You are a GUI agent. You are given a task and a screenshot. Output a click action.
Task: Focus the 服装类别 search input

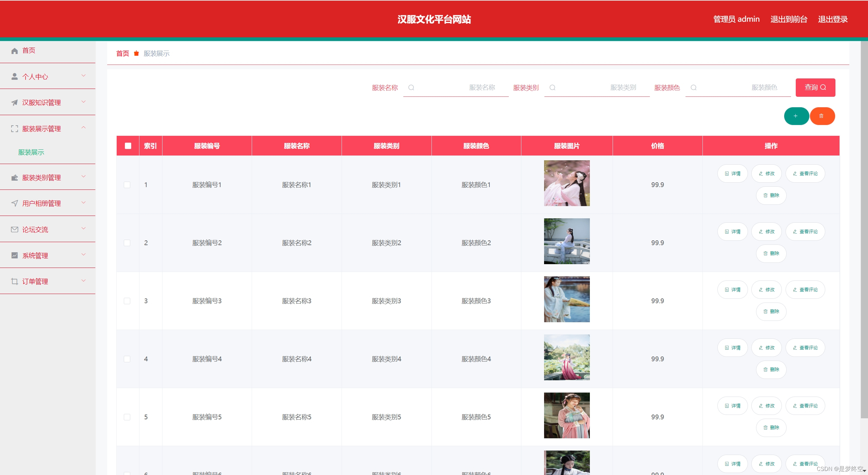[x=597, y=88]
